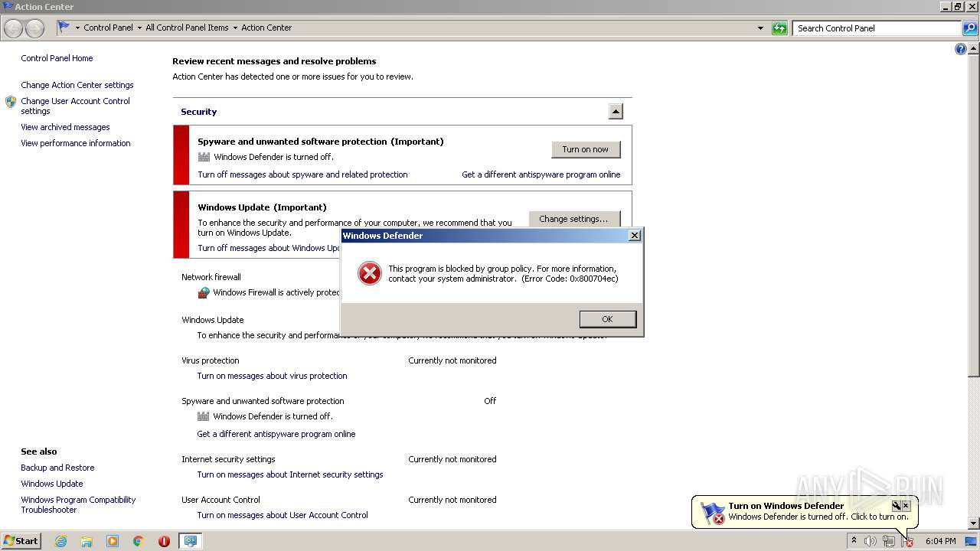Open address bar history dropdown
This screenshot has height=551, width=980.
coord(760,28)
